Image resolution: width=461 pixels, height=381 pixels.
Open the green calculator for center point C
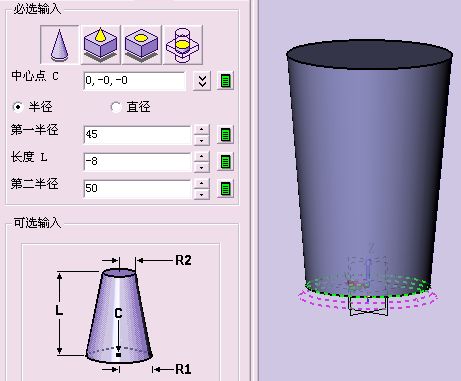(226, 81)
